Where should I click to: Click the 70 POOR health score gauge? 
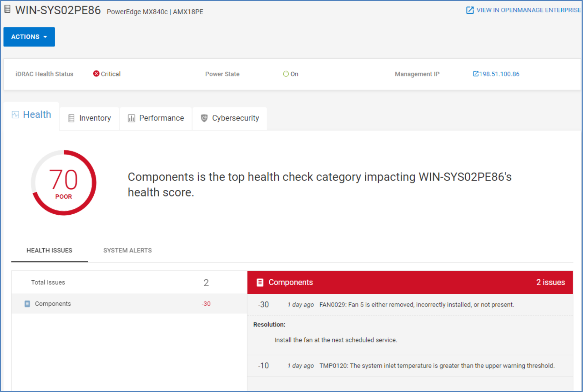64,183
